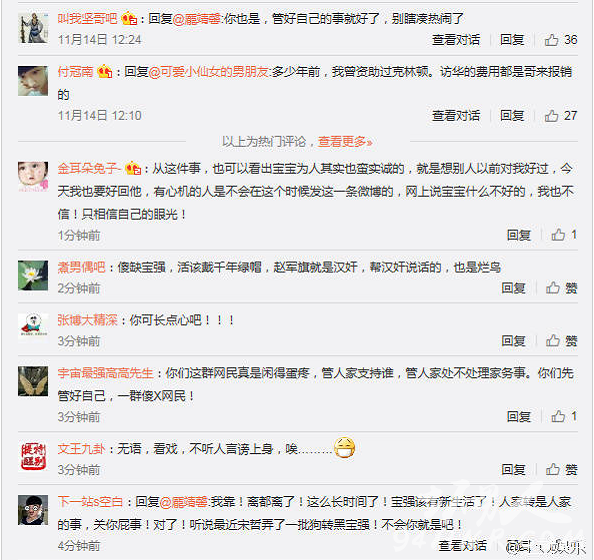The image size is (594, 560).
Task: Like the comment by 叫我坚哥吧
Action: (560, 40)
